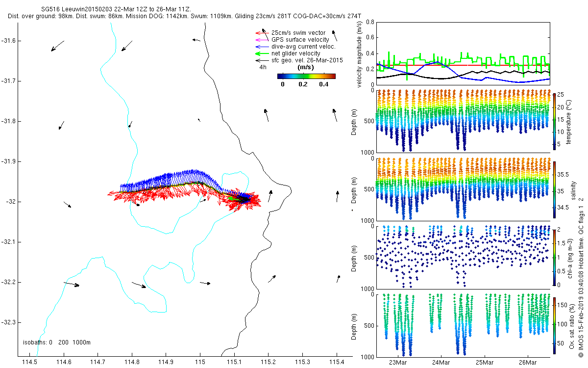The image size is (588, 368).
Task: Click the '100' tick on the oxygen colorbar
Action: click(x=563, y=324)
